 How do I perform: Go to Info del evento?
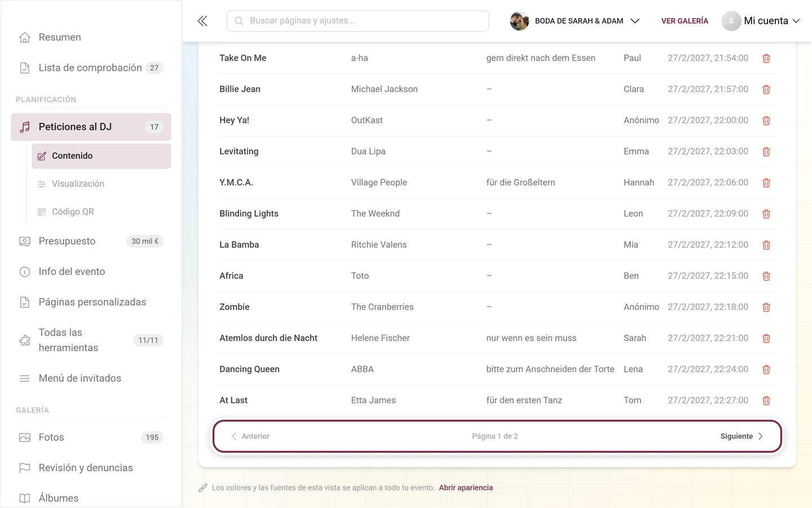91,271
